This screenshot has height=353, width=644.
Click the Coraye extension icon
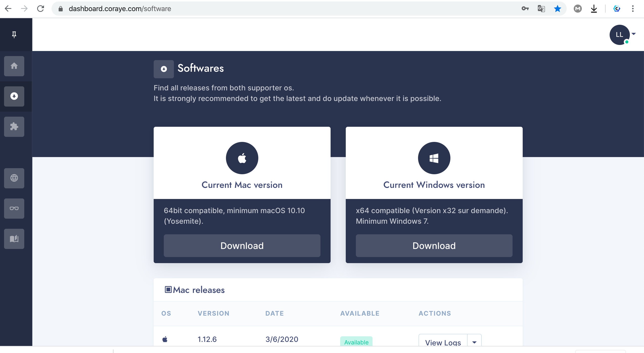[x=617, y=9]
